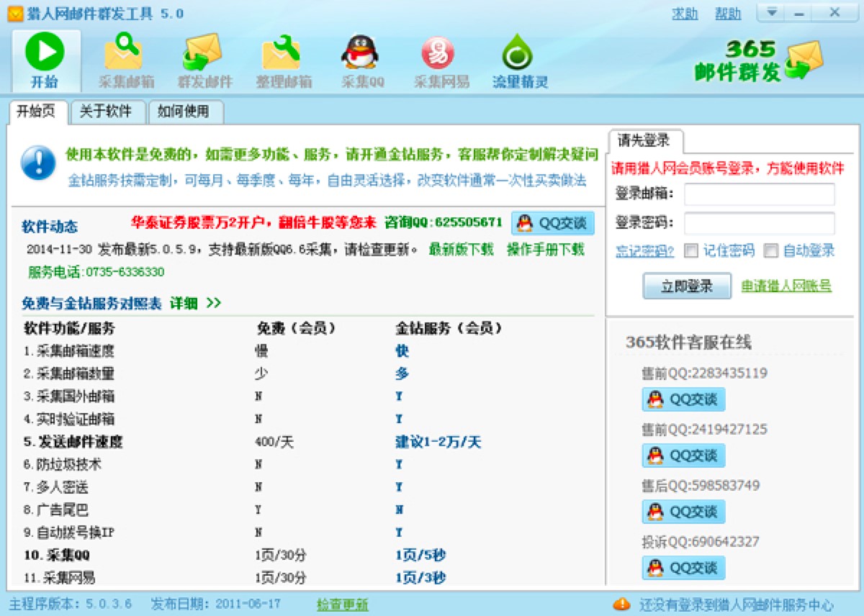The width and height of the screenshot is (864, 616).
Task: Click inside the 登录邮箱 email input field
Action: click(758, 194)
